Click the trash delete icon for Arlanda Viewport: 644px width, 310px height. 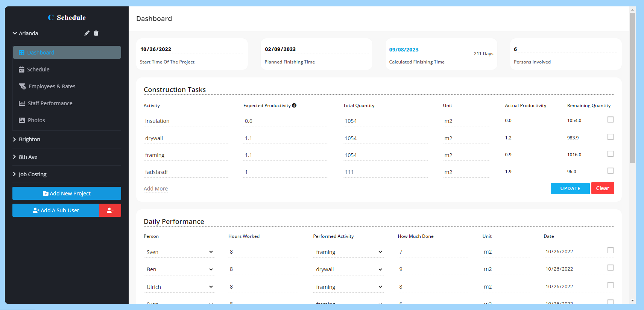tap(96, 33)
